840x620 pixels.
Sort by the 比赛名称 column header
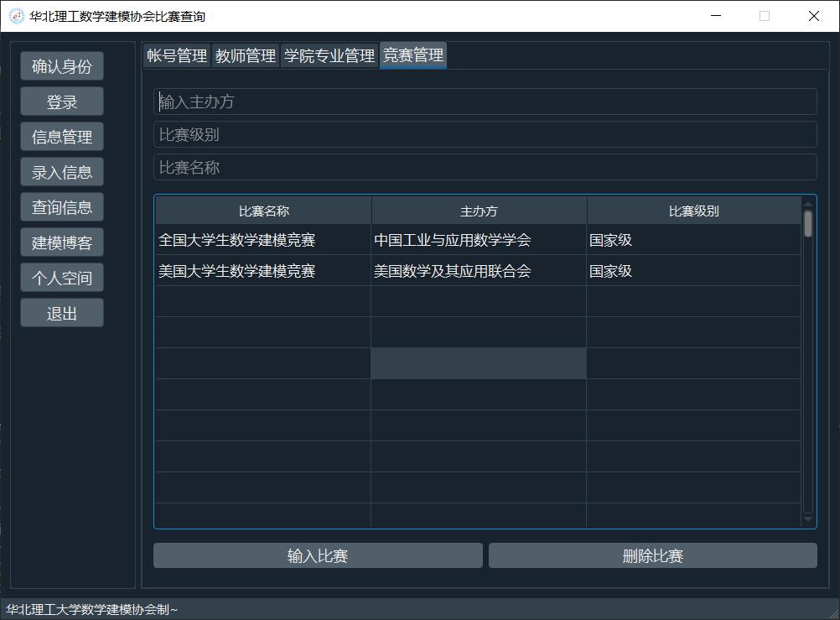(263, 211)
